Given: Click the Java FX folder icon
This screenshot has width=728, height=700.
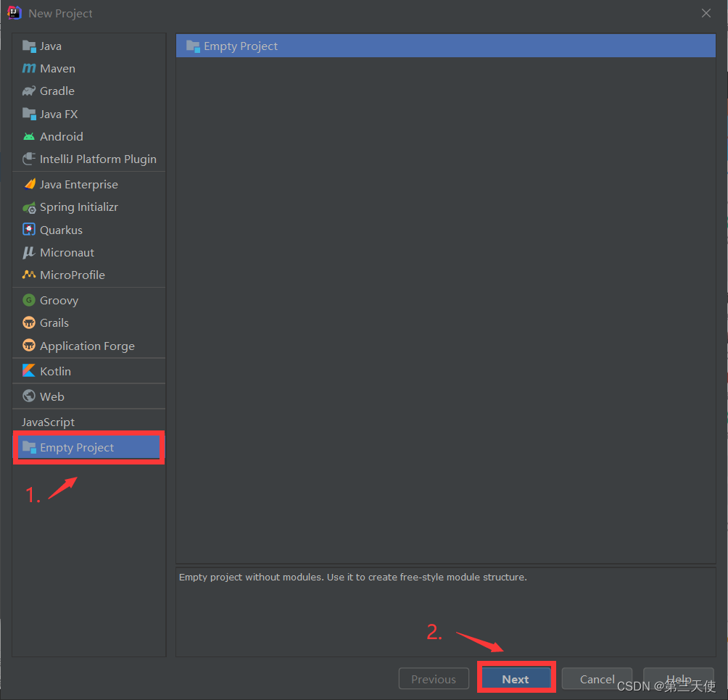Looking at the screenshot, I should [29, 114].
